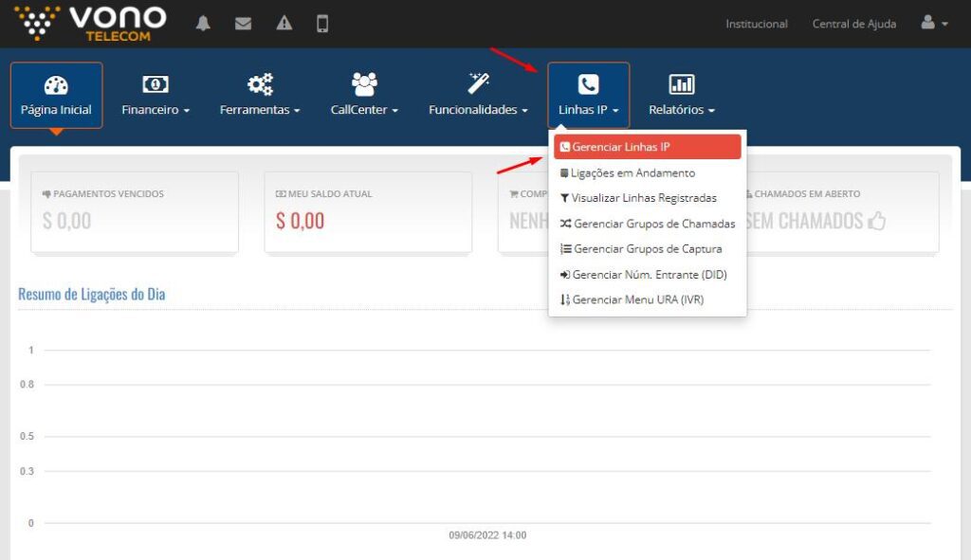
Task: Click the warning triangle alert icon
Action: tap(284, 24)
